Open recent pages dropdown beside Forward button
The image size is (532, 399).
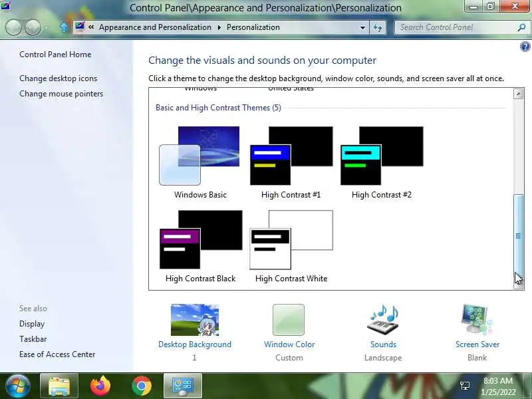click(x=46, y=27)
